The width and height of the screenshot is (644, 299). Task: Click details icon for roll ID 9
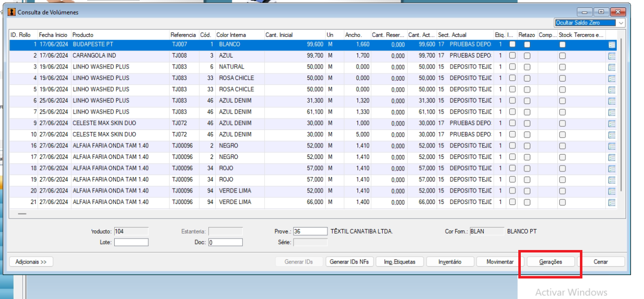tap(611, 123)
